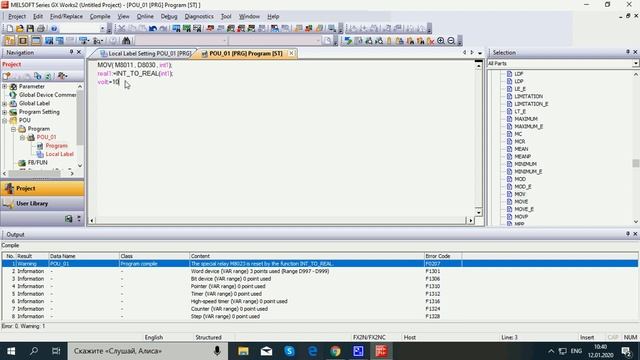Viewport: 640px width, 360px height.
Task: Click the Content column header in Output
Action: click(x=307, y=256)
